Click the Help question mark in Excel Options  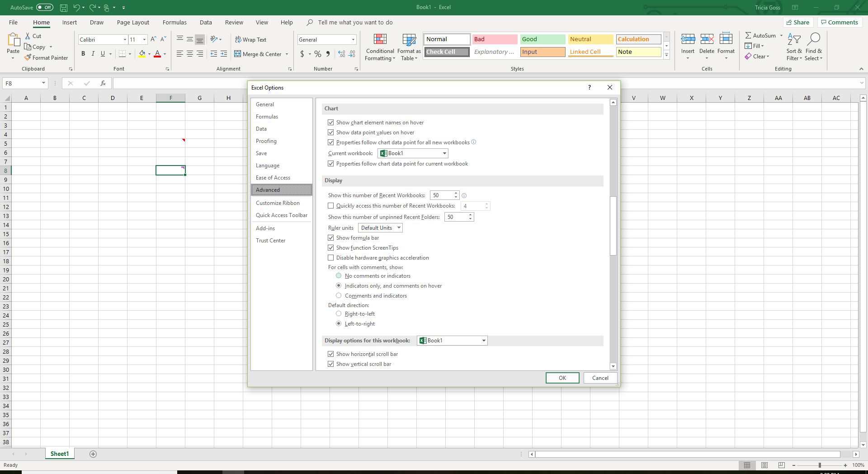589,87
